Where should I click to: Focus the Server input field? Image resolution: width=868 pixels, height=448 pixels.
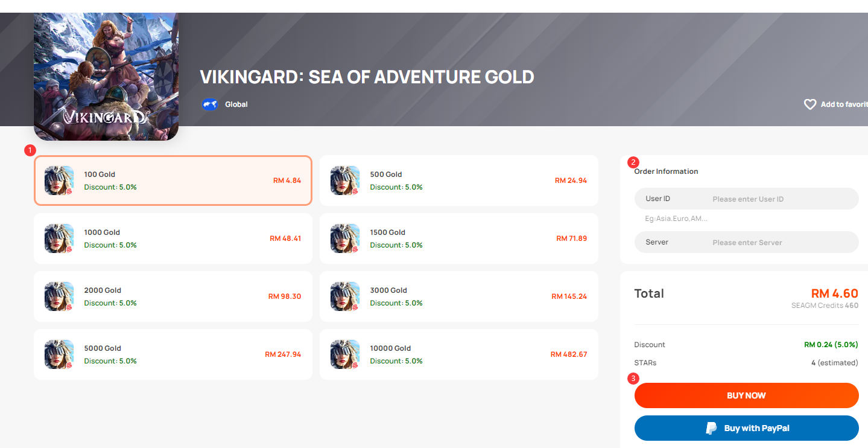pos(746,242)
